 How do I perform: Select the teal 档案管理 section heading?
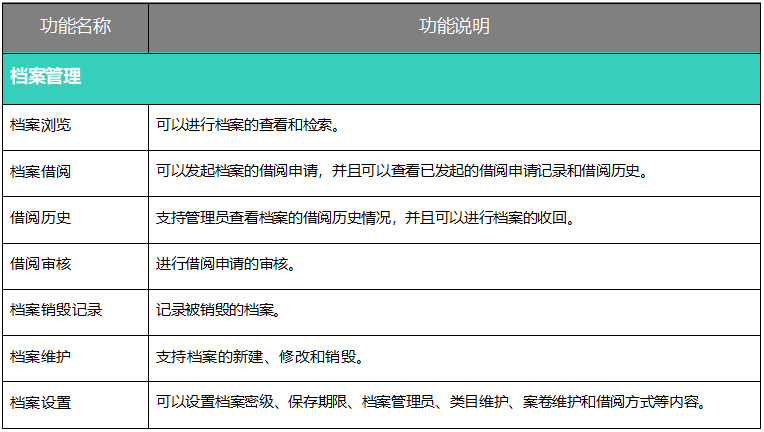[45, 77]
